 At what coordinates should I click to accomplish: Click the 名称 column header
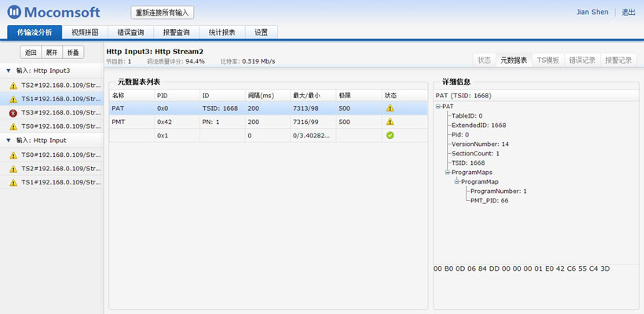(x=131, y=95)
